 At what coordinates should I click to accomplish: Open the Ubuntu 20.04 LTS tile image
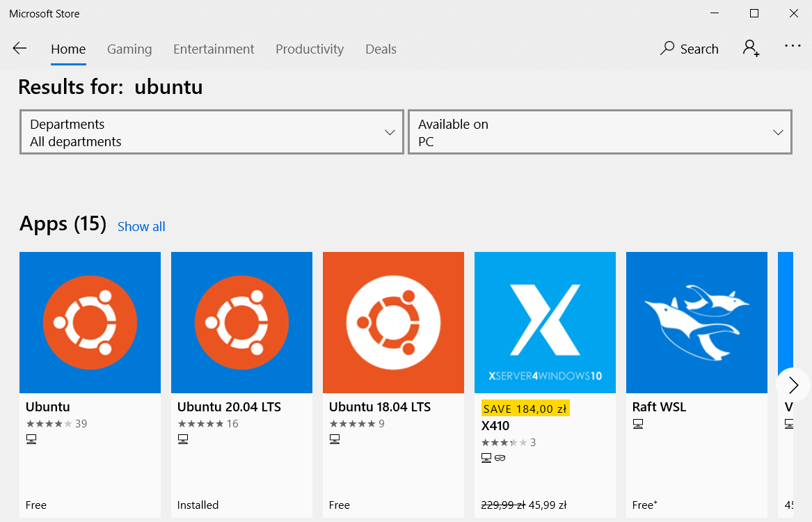coord(242,323)
